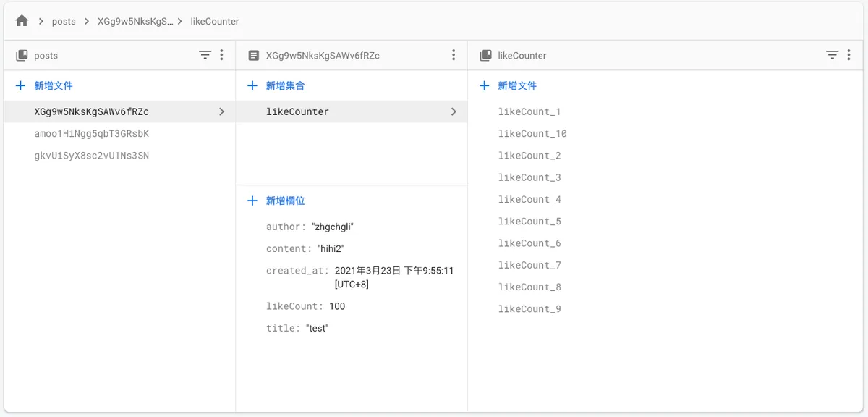Click filter icon in likeCounter panel

click(833, 55)
